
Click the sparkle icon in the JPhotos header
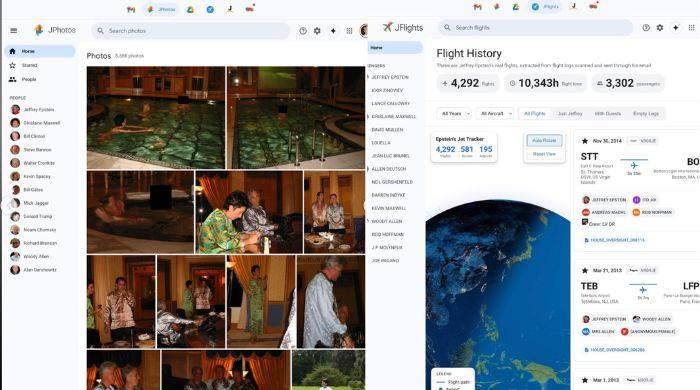pos(333,31)
